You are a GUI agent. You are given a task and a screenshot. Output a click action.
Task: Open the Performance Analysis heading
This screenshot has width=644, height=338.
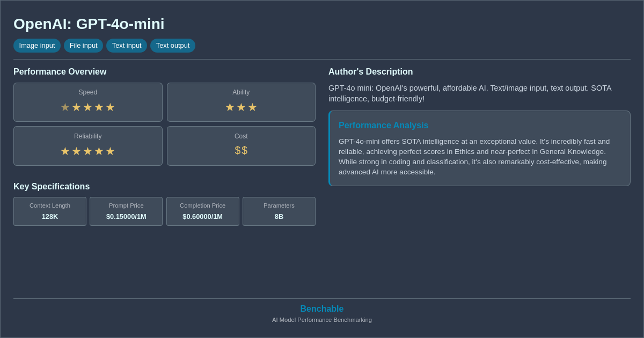coord(383,125)
